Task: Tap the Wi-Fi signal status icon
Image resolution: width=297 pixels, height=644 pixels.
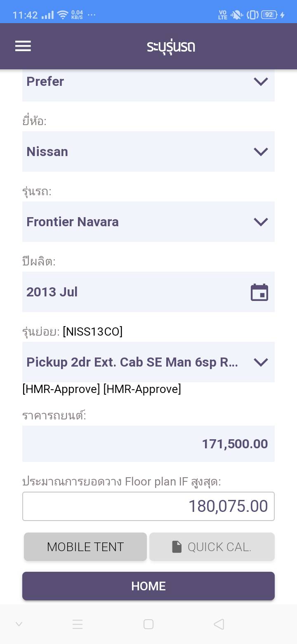Action: 63,15
